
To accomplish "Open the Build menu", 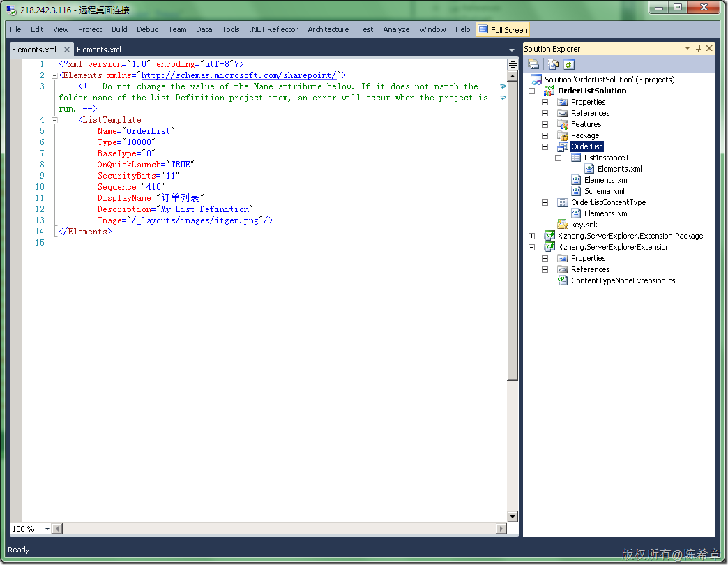I will pyautogui.click(x=119, y=29).
